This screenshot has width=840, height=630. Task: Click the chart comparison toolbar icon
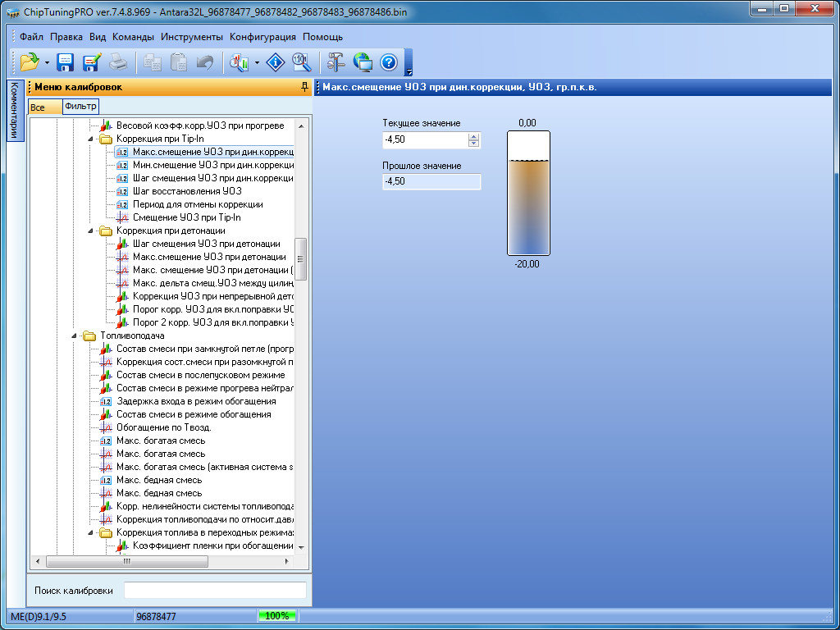click(240, 62)
